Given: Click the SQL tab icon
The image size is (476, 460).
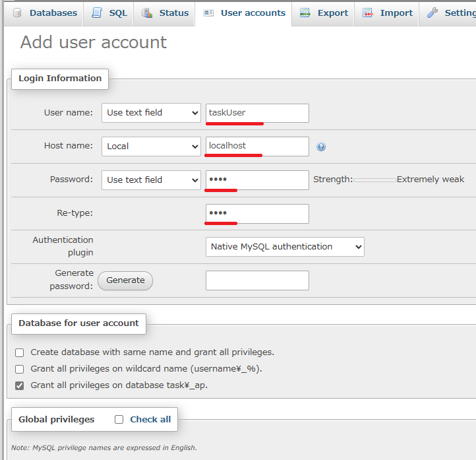Looking at the screenshot, I should click(x=97, y=13).
